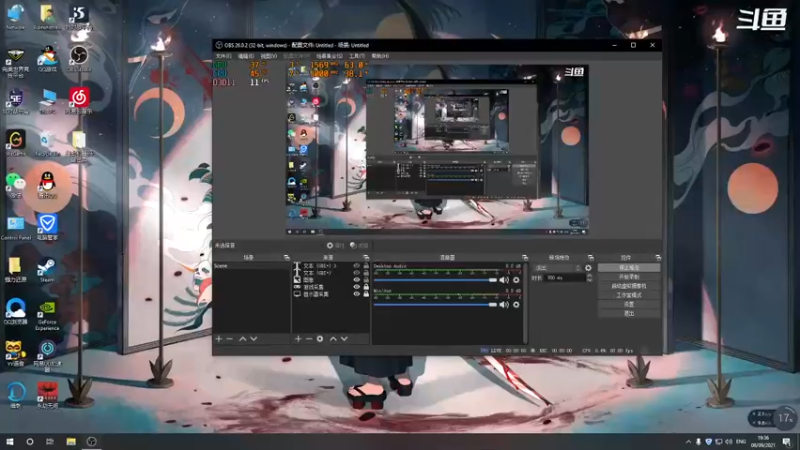Open File Explorer from the taskbar
The image size is (800, 450).
click(x=71, y=441)
